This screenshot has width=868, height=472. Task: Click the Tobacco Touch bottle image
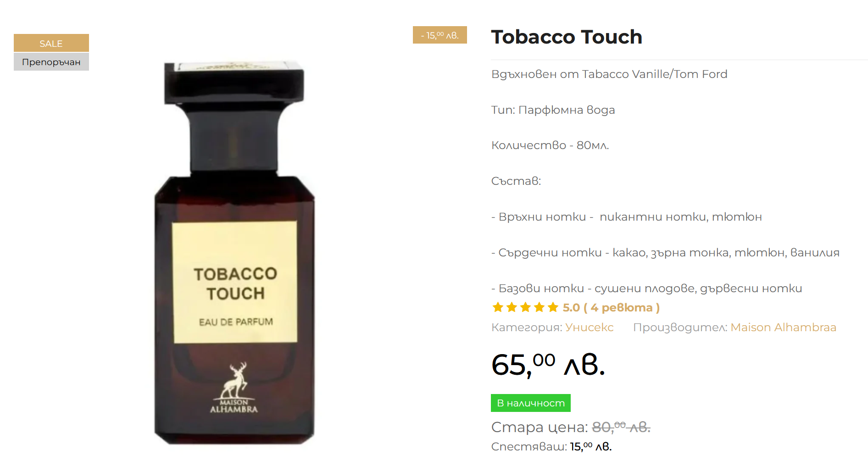point(234,253)
